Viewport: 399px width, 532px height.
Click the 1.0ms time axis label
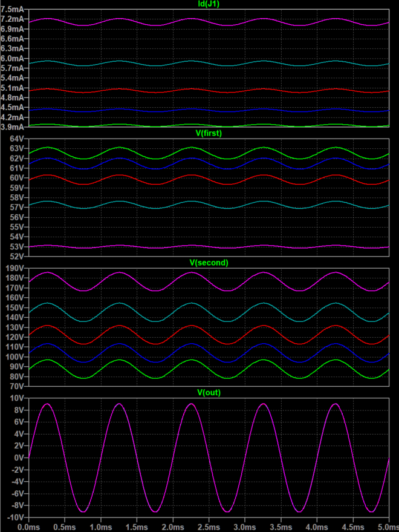[x=101, y=527]
